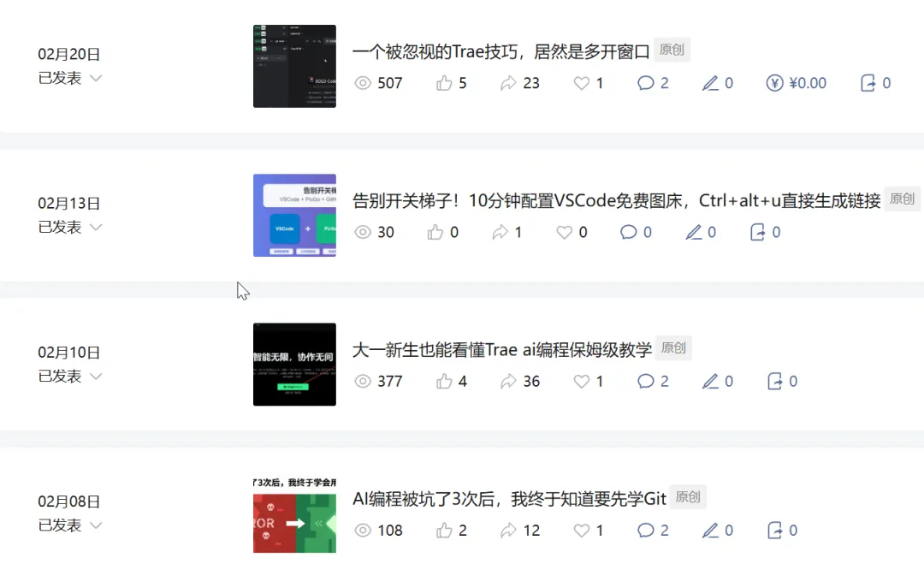Expand the 已发表 dropdown for 02月20日
Screen dimensions: 924x564
coord(96,78)
